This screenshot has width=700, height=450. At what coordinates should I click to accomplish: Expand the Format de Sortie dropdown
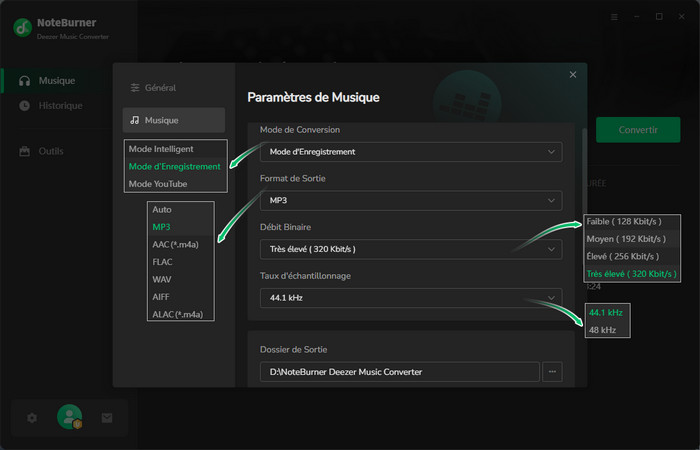[x=411, y=201]
